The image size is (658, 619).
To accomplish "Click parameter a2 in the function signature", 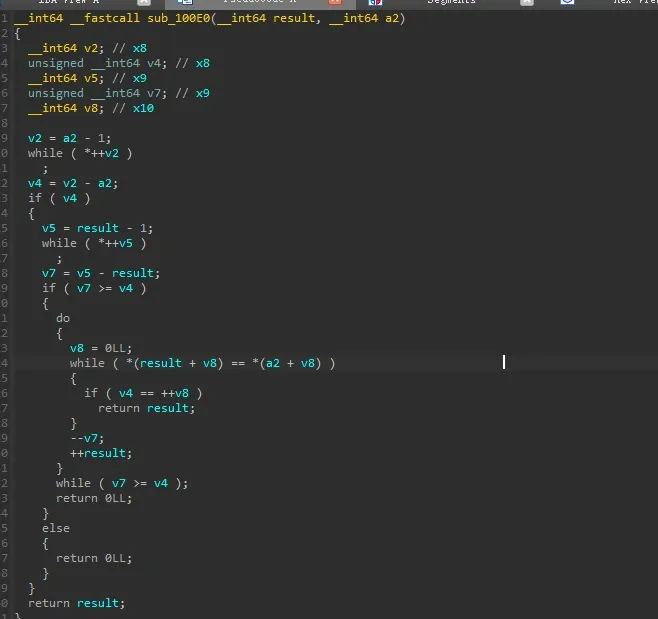I will click(392, 18).
